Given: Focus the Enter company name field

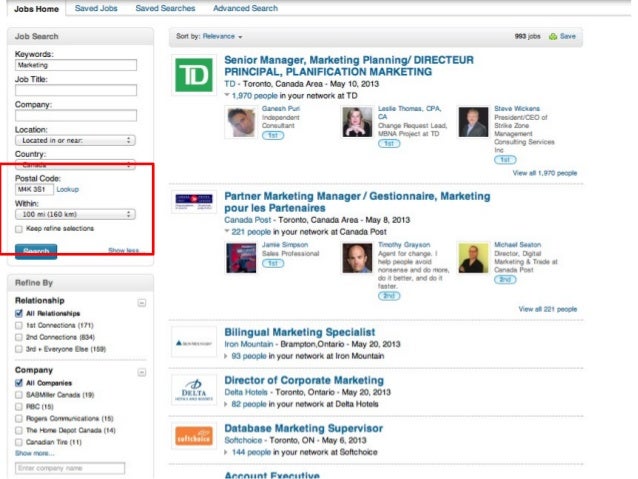Looking at the screenshot, I should pos(70,468).
